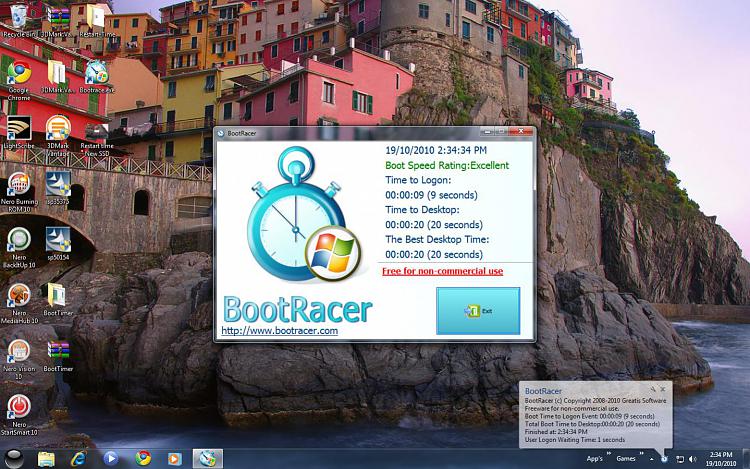The image size is (750, 469).
Task: Select the sp50154 installer icon
Action: click(x=58, y=244)
